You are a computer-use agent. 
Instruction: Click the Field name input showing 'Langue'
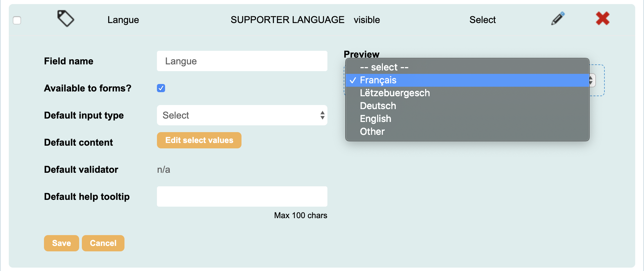(x=242, y=61)
